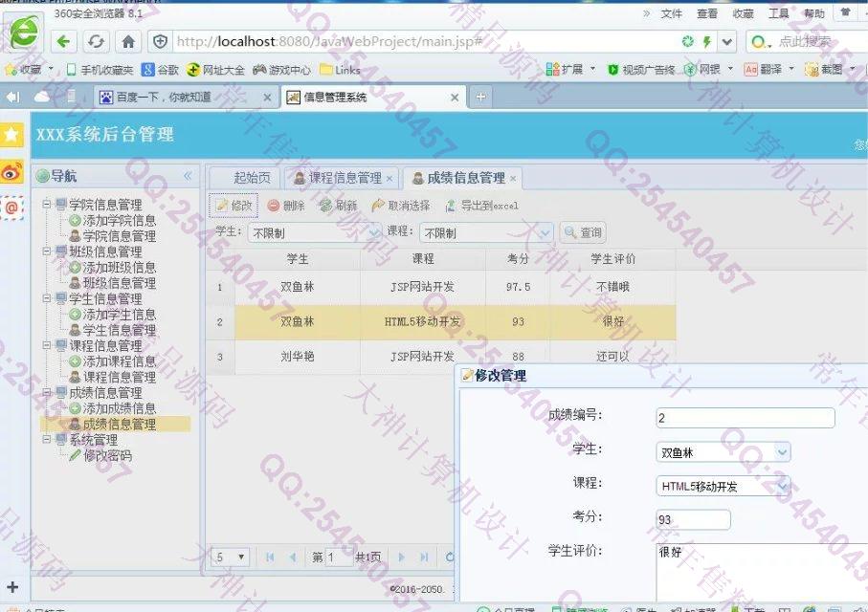Viewport: 868px width, 612px height.
Task: Click the shield security icon in address bar
Action: (160, 41)
